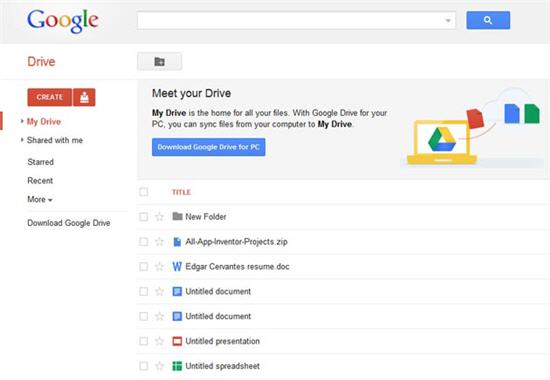Star the second Untitled document

point(159,316)
